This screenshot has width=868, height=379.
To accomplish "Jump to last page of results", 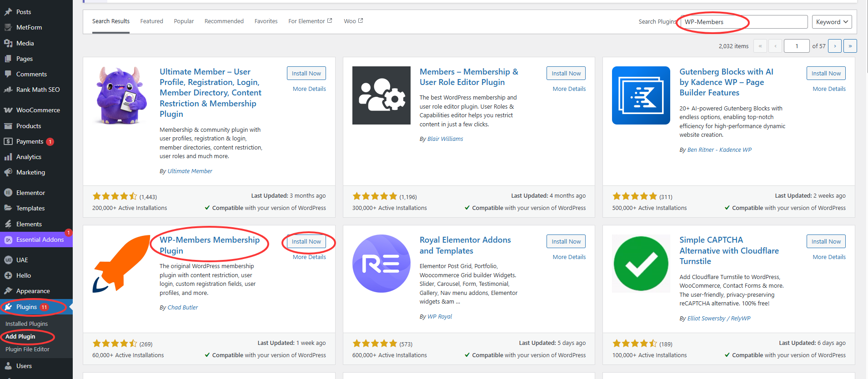I will click(x=850, y=46).
